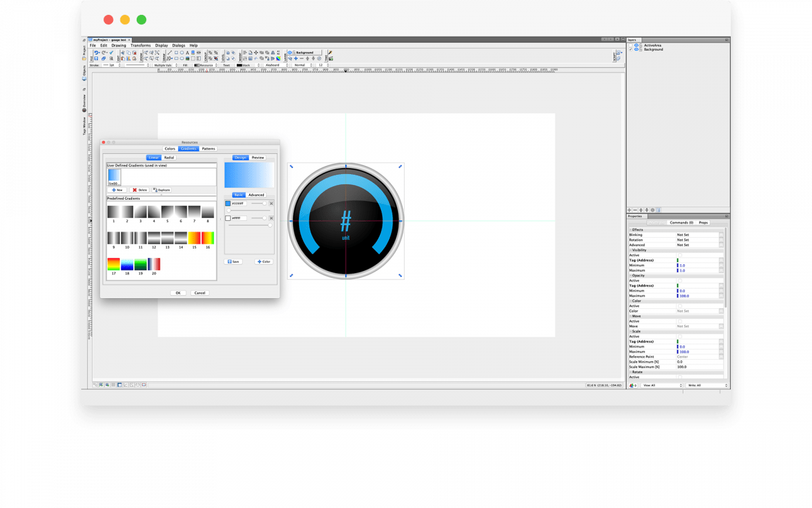This screenshot has height=508, width=812.
Task: Open the Drawing menu
Action: tap(119, 45)
